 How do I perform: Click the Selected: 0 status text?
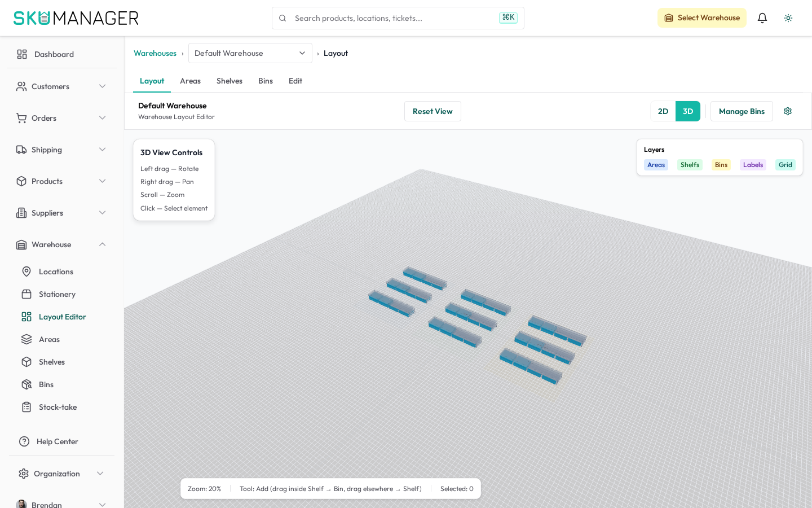pos(457,489)
